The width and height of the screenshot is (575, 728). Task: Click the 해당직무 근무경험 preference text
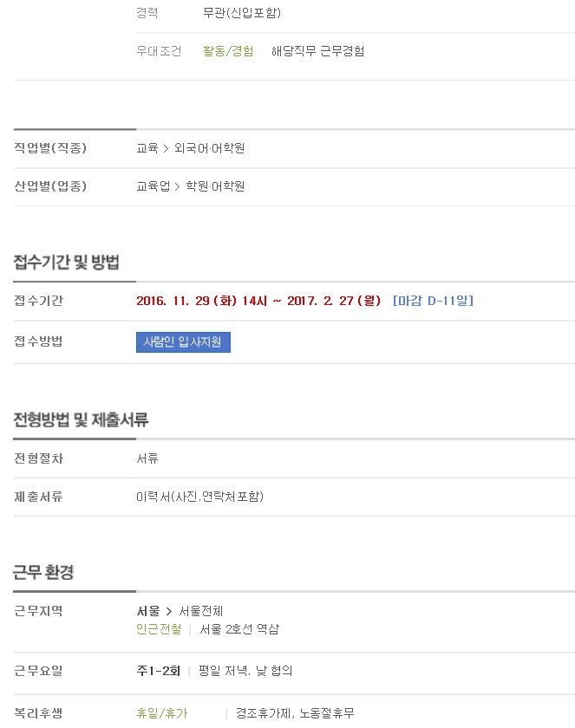317,51
